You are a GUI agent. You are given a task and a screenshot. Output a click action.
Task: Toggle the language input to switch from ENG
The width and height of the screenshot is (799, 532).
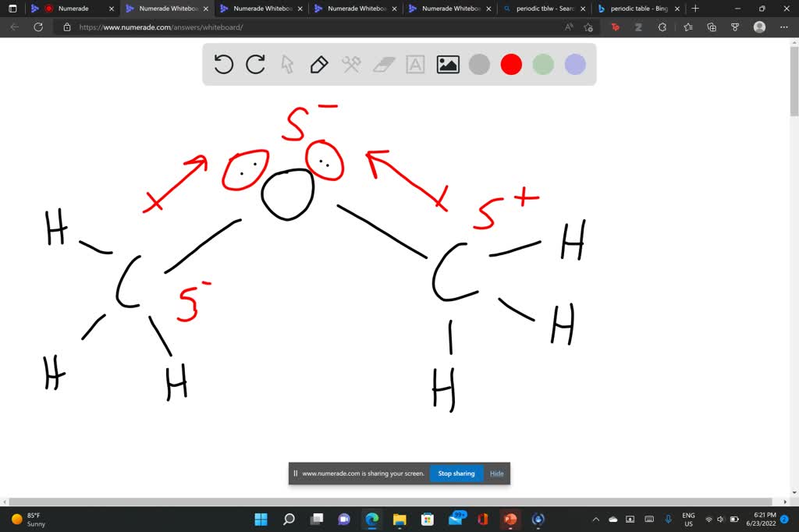click(x=688, y=519)
